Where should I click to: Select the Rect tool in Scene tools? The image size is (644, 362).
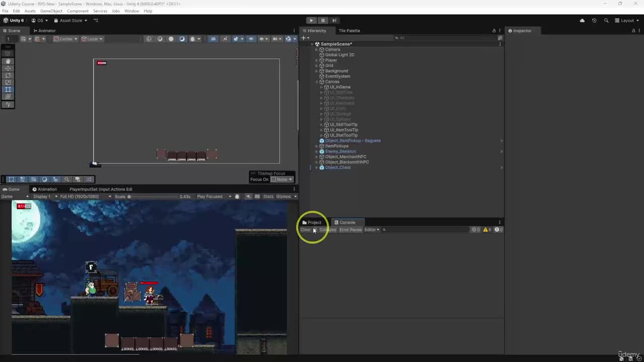pos(8,89)
